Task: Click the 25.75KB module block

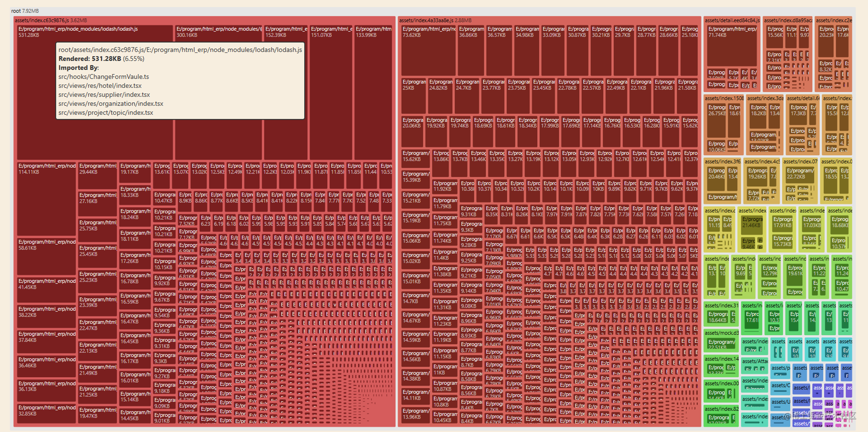Action: point(98,231)
